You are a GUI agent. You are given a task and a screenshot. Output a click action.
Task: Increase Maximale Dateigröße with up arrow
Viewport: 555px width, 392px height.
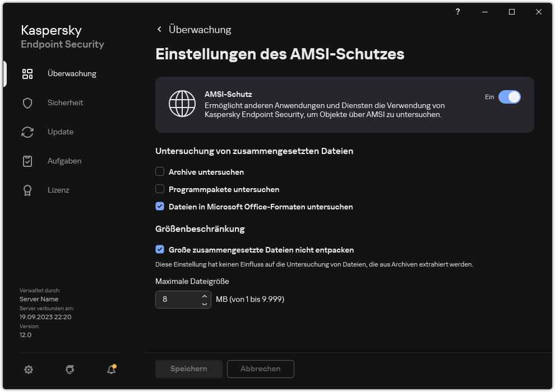(204, 296)
